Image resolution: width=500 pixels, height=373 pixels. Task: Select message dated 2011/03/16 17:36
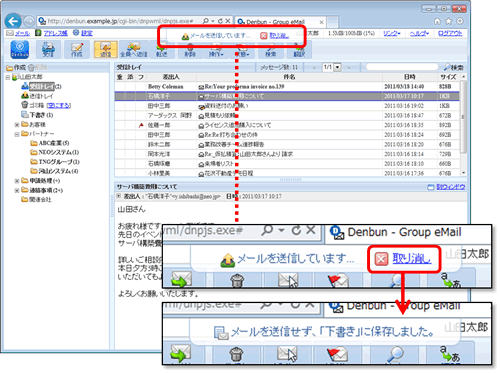287,173
